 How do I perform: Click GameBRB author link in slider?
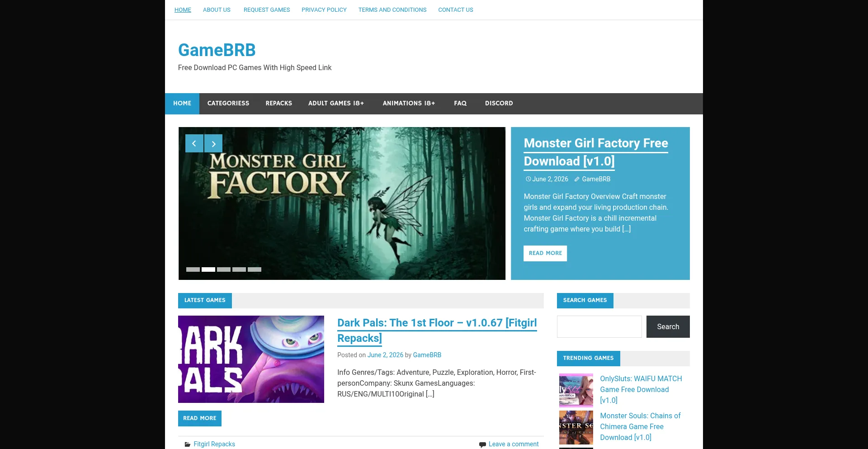point(596,179)
